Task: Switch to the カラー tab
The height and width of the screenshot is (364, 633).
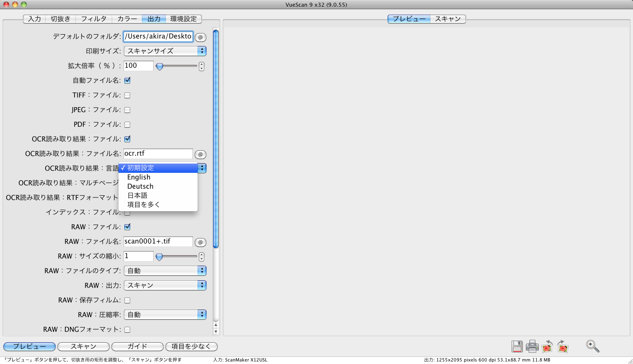Action: point(127,19)
